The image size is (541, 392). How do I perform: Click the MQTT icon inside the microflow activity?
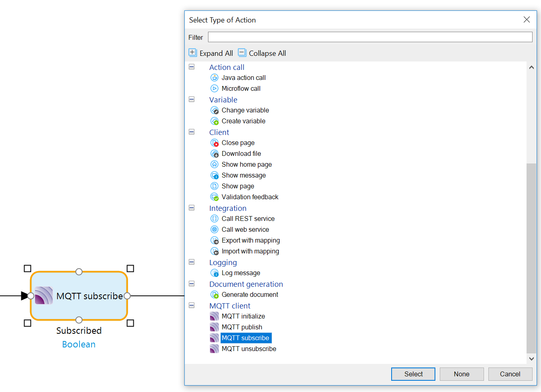(x=44, y=296)
